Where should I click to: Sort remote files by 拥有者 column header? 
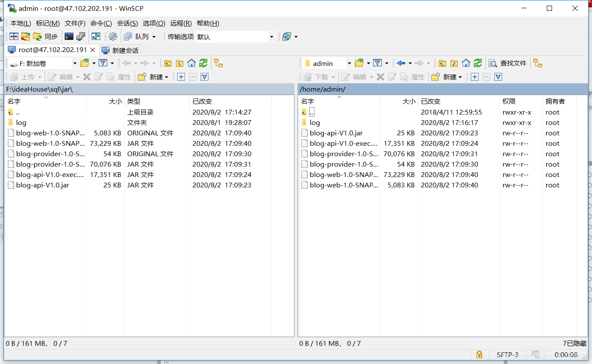(560, 101)
